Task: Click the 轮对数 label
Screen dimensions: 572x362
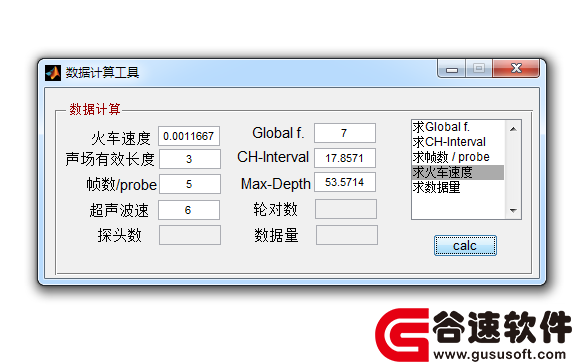Action: click(275, 209)
